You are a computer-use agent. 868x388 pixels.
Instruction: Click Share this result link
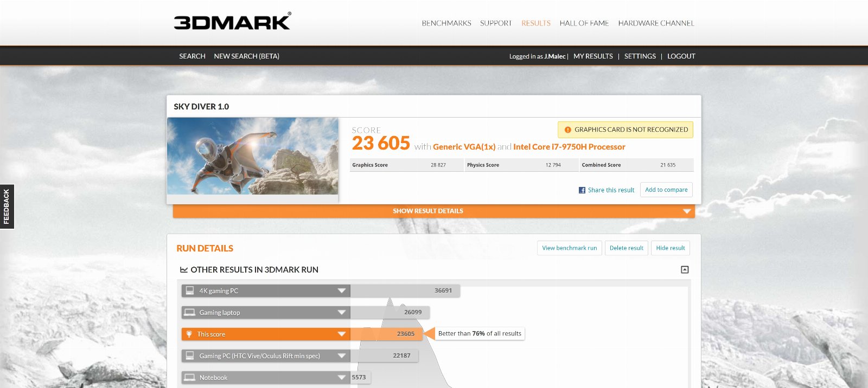[x=611, y=190]
